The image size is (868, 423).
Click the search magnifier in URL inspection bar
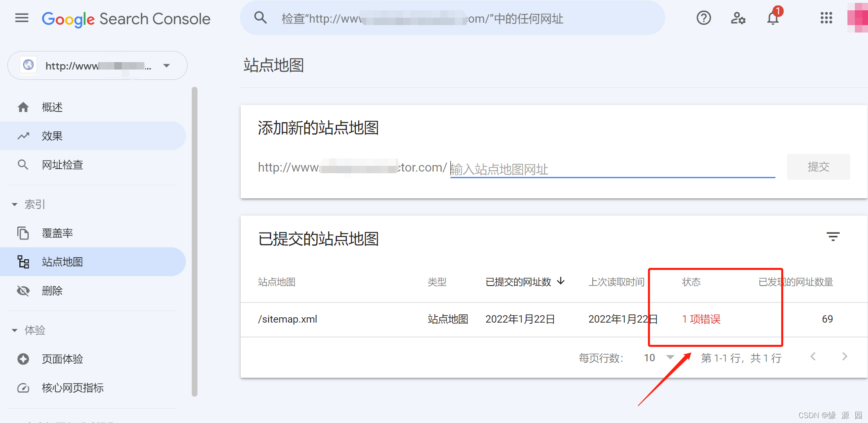coord(260,18)
